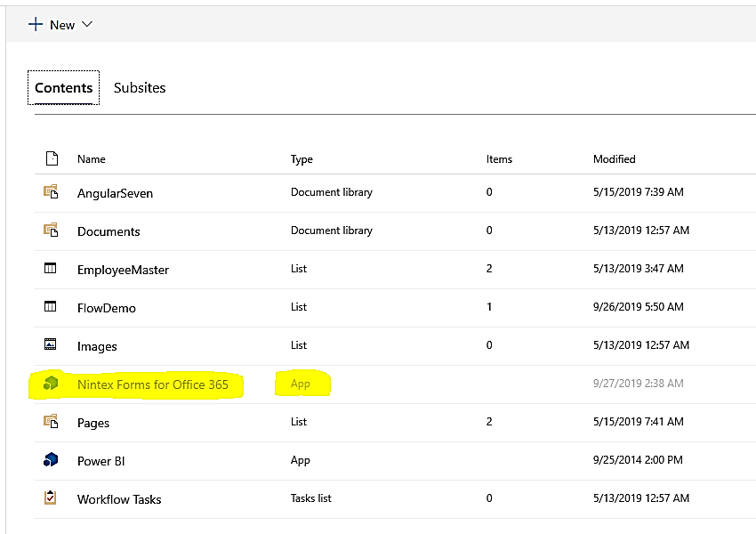This screenshot has height=534, width=756.
Task: Click the EmployeeMaster list icon
Action: click(51, 269)
